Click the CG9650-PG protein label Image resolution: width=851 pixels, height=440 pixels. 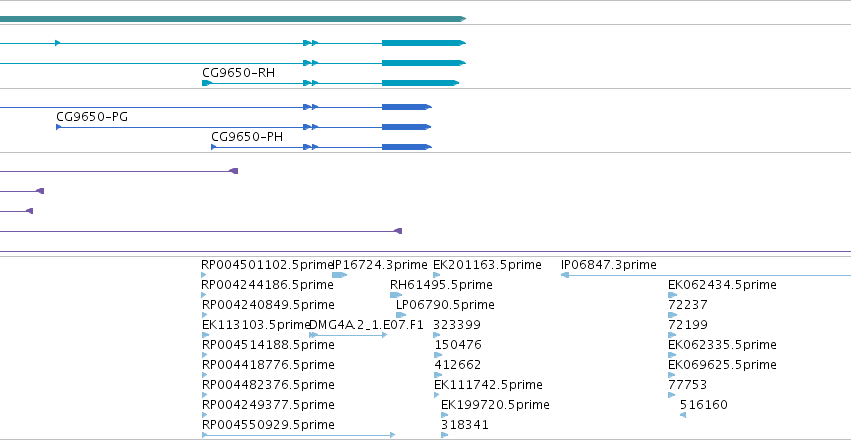(92, 117)
